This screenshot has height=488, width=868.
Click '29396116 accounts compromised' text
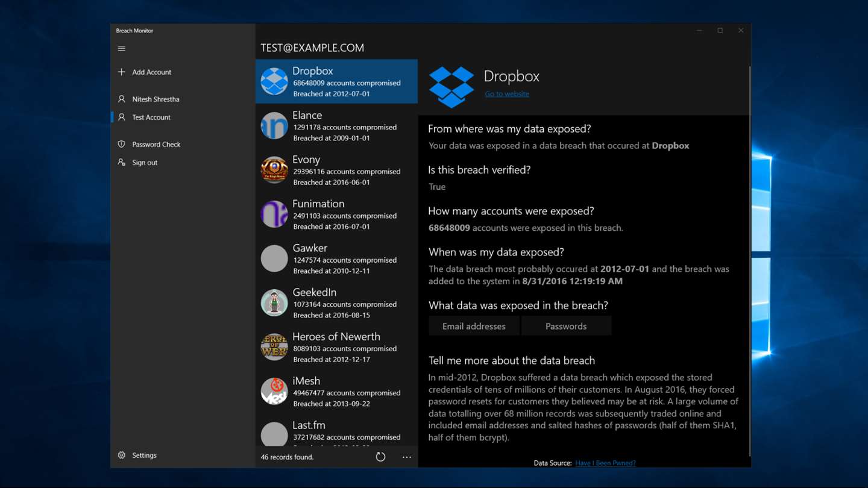[x=347, y=171]
